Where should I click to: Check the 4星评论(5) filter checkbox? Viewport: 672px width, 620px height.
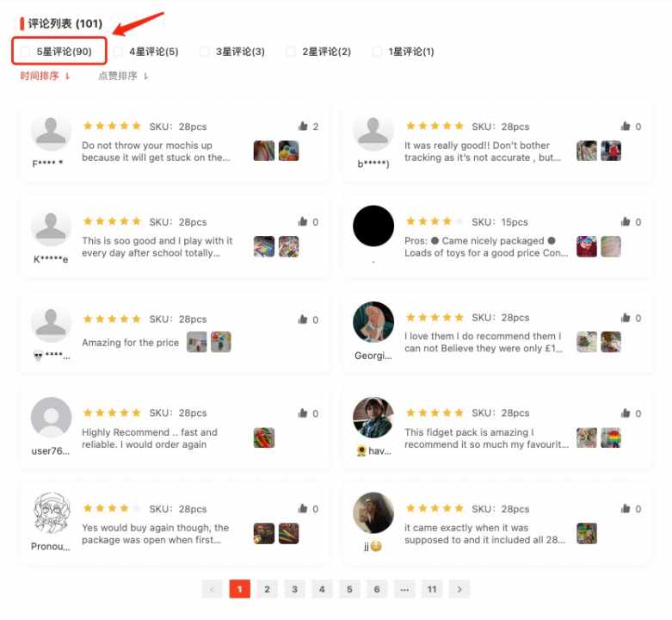point(118,52)
